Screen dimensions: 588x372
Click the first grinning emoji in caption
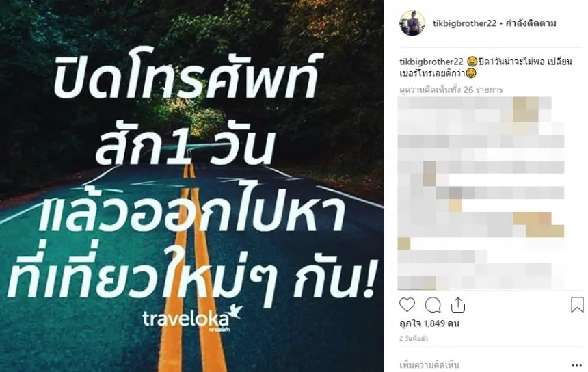pyautogui.click(x=472, y=62)
